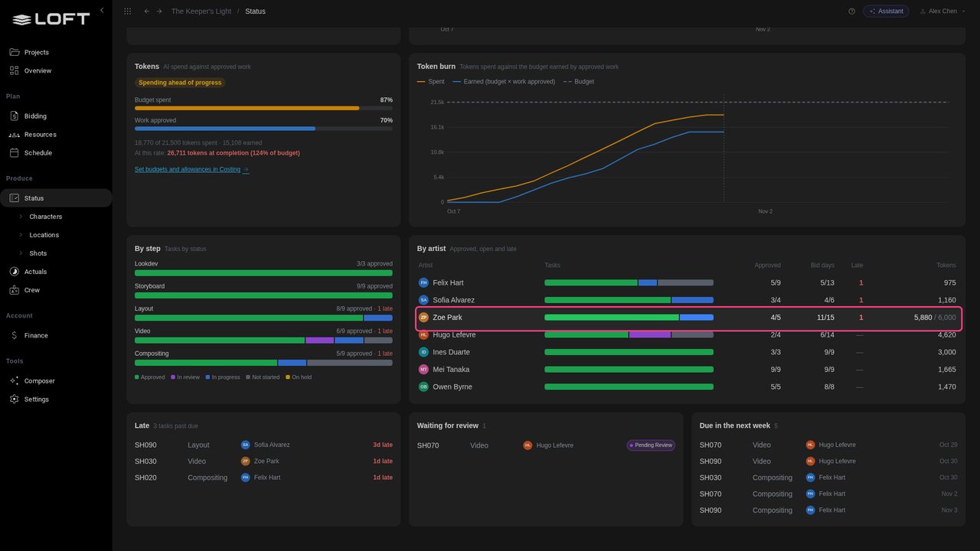Image resolution: width=980 pixels, height=551 pixels.
Task: Click the Spending ahead of progress badge
Action: pos(180,83)
